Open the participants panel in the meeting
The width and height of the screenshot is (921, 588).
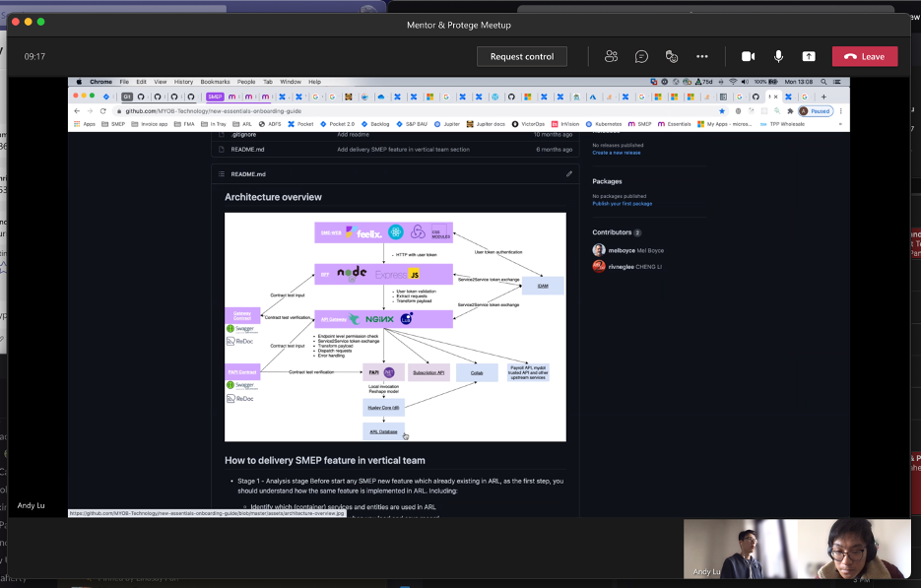point(612,56)
